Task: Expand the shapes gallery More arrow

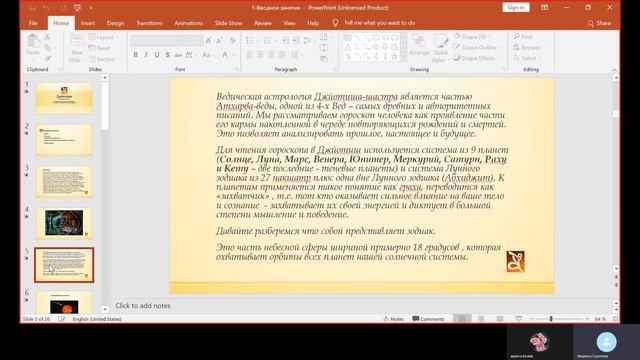Action: click(x=404, y=58)
